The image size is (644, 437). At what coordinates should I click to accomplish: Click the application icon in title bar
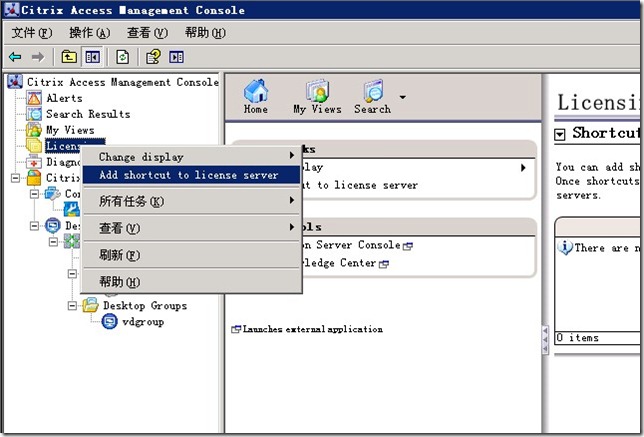[12, 9]
